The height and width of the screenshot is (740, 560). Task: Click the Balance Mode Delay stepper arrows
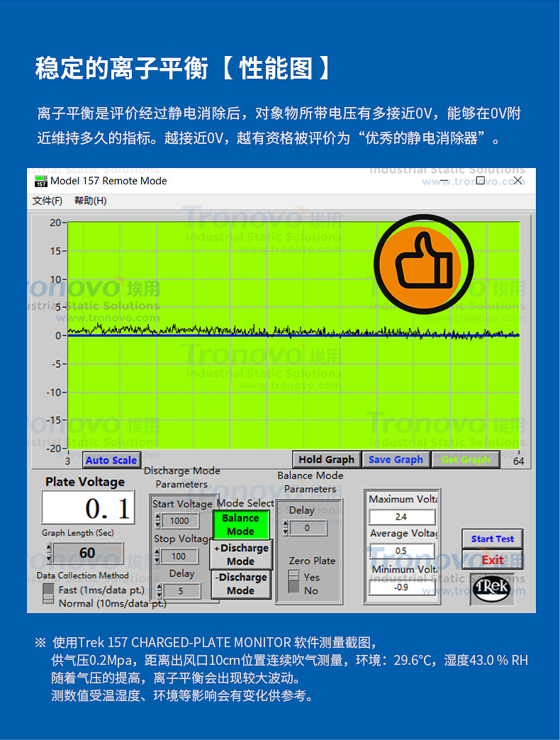click(286, 527)
